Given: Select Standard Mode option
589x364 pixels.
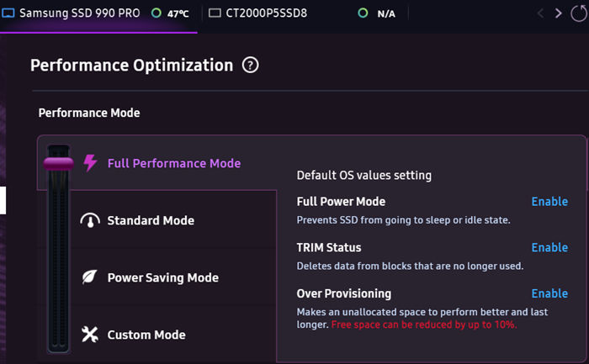Looking at the screenshot, I should tap(151, 220).
